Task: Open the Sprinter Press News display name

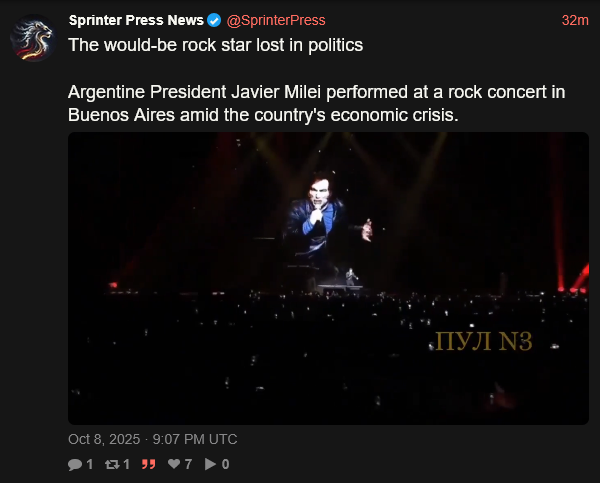Action: [136, 20]
